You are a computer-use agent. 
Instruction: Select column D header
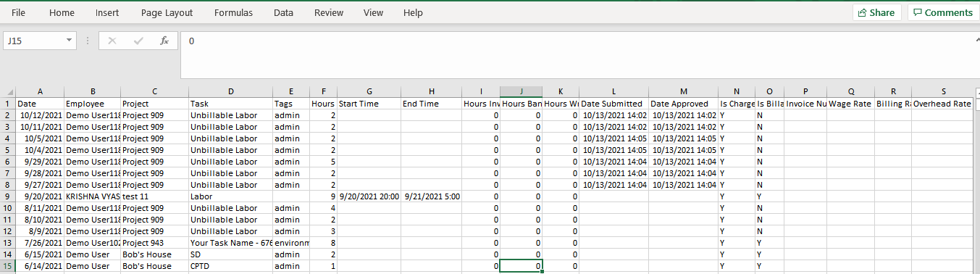coord(230,92)
